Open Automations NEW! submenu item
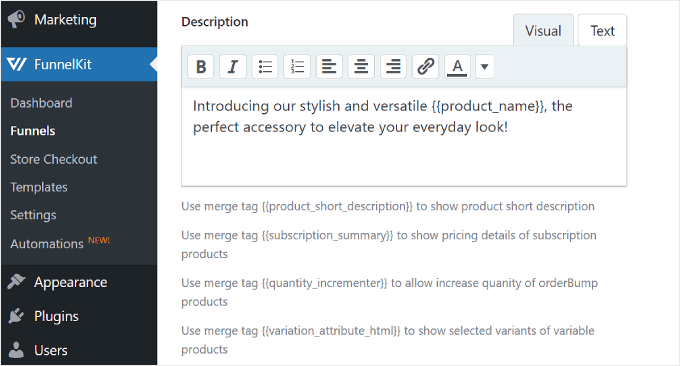Image resolution: width=680 pixels, height=366 pixels. (x=60, y=243)
